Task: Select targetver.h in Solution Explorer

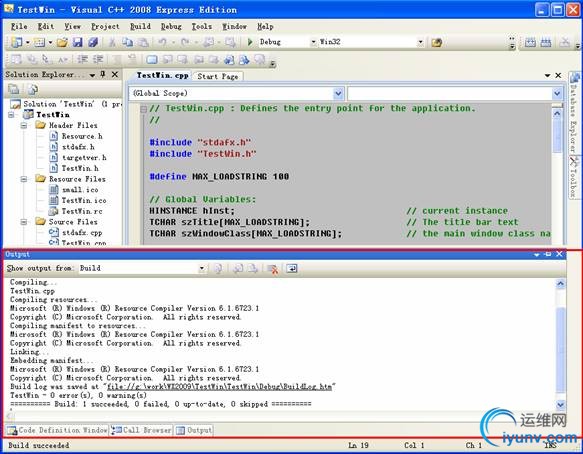Action: 84,158
